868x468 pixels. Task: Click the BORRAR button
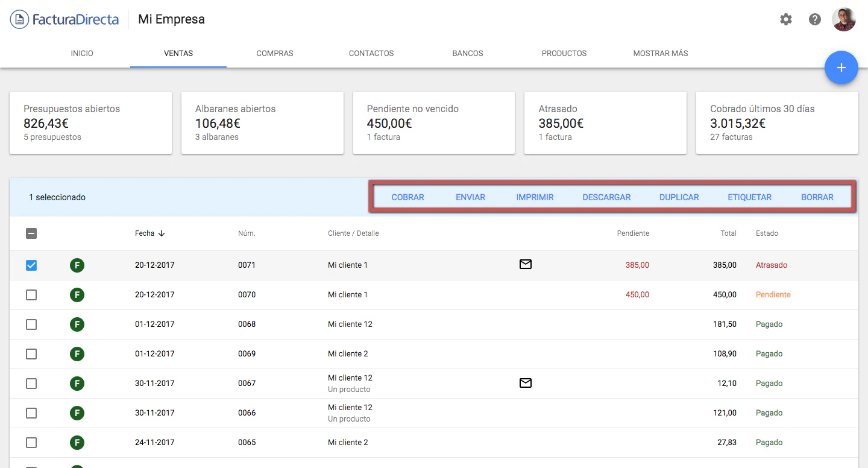click(x=817, y=197)
